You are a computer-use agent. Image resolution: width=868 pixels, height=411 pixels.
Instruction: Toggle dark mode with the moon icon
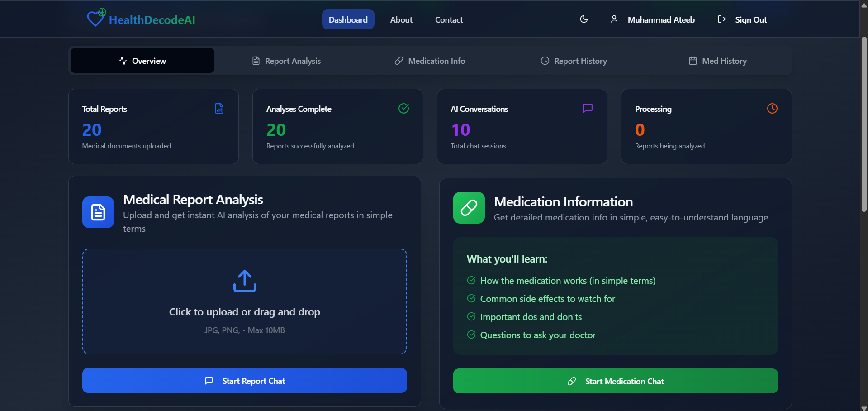pyautogui.click(x=583, y=19)
